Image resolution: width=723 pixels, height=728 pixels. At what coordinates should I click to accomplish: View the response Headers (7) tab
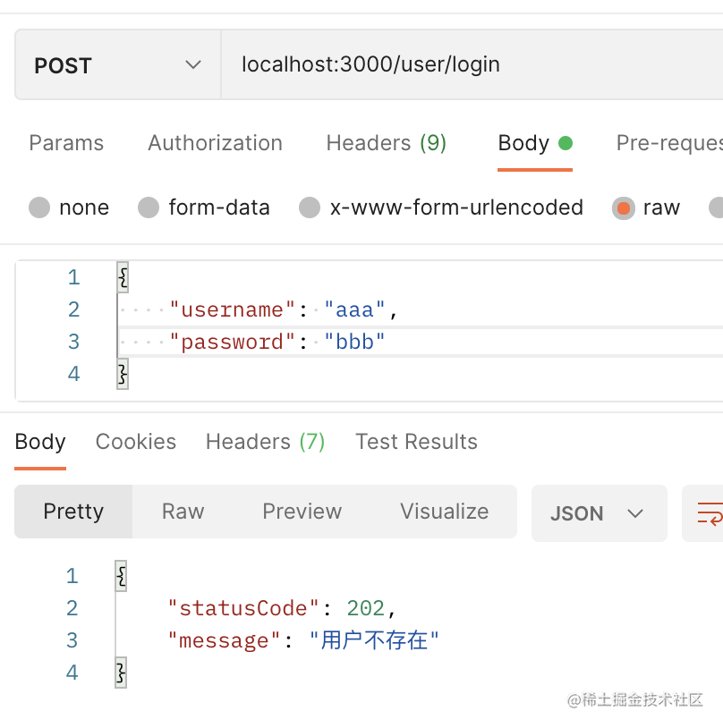coord(265,442)
